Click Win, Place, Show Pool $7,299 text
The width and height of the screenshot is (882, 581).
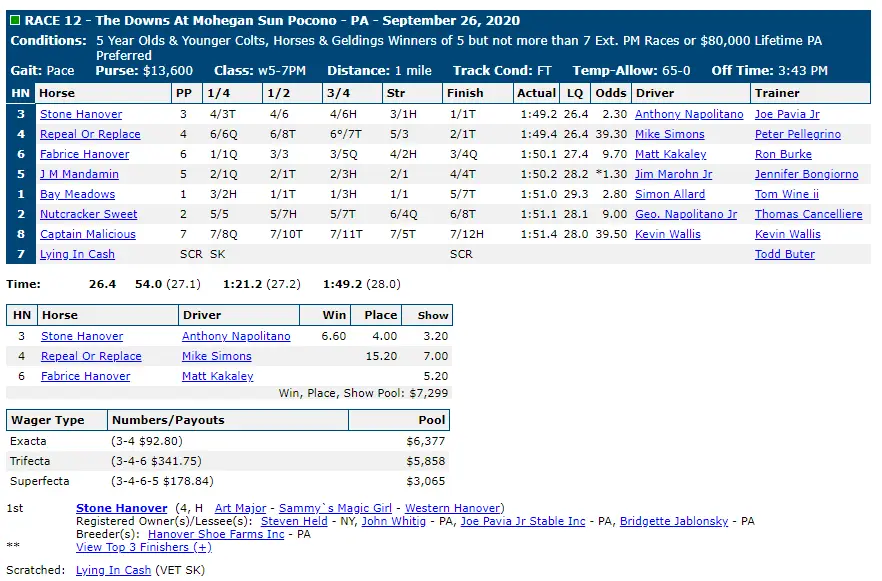tap(363, 393)
